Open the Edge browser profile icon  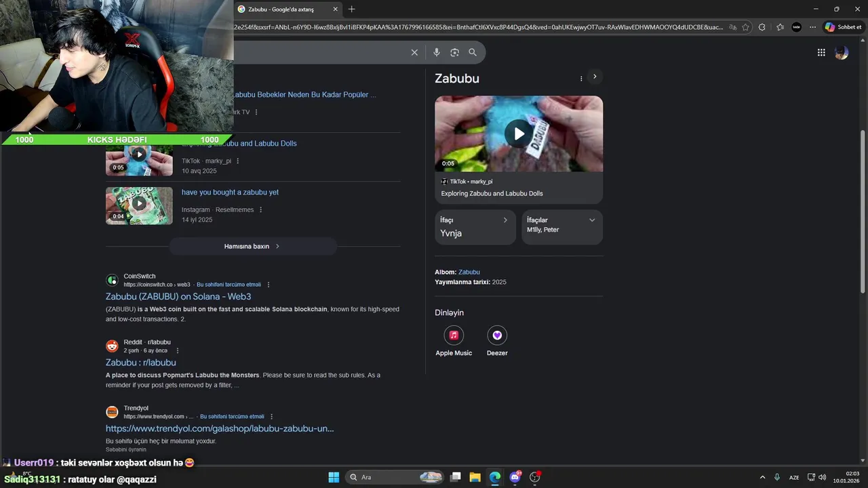(796, 27)
